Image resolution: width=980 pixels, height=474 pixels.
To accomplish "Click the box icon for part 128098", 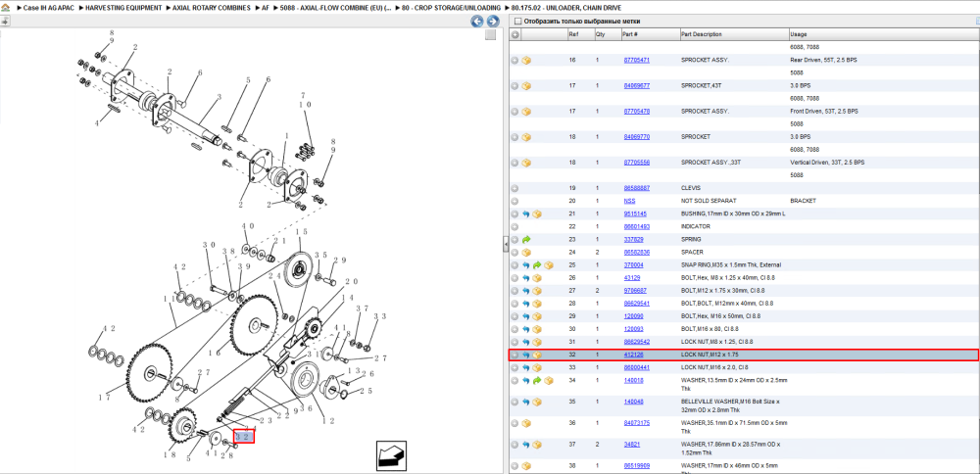I will pos(537,316).
